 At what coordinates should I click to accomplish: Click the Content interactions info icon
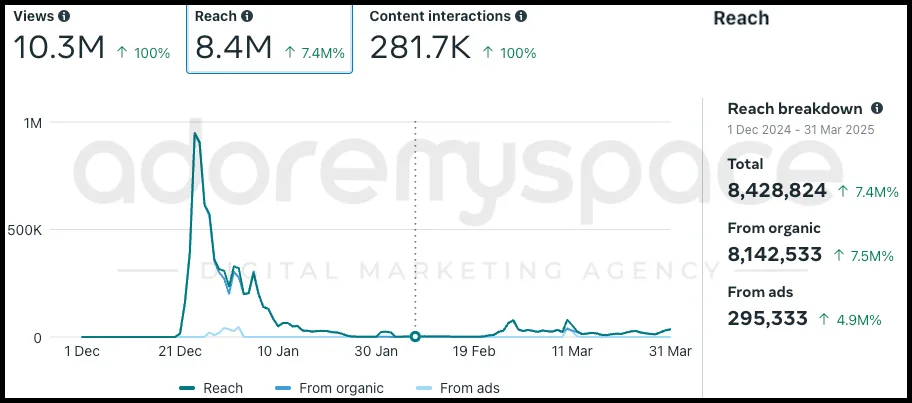pos(521,16)
